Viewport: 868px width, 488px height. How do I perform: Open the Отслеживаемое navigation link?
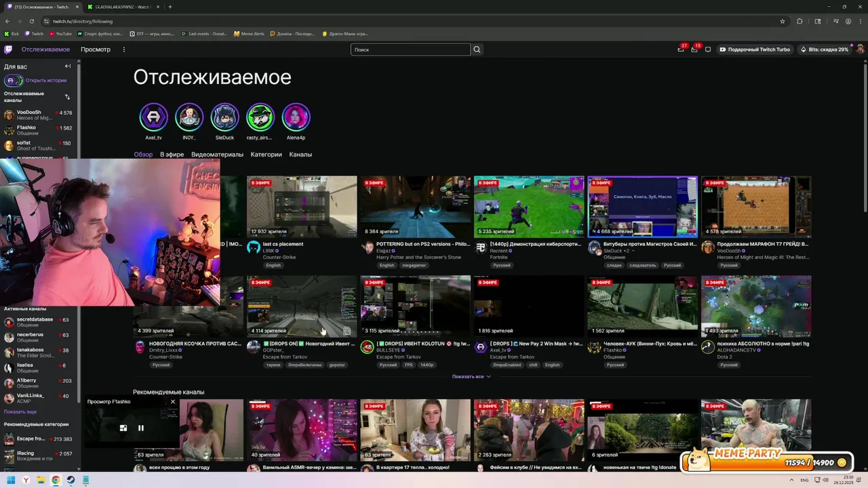pyautogui.click(x=45, y=49)
